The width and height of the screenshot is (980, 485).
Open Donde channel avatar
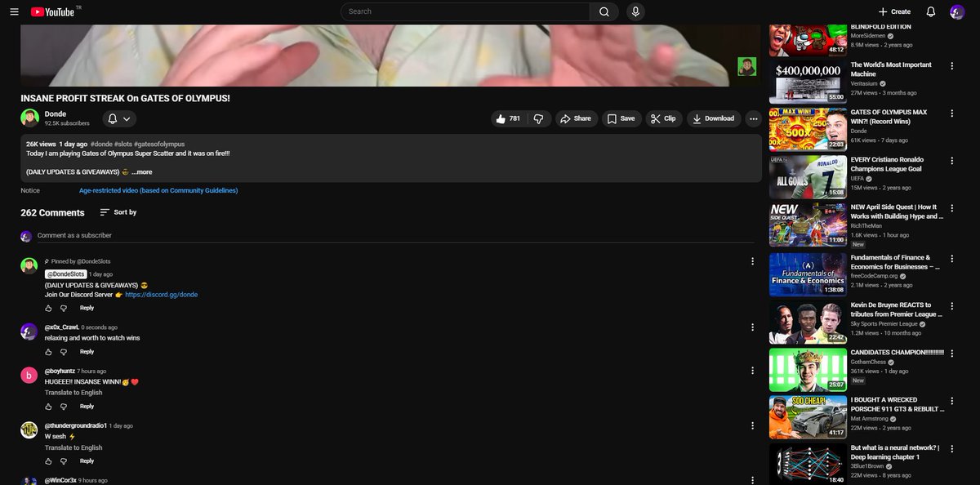pyautogui.click(x=29, y=118)
